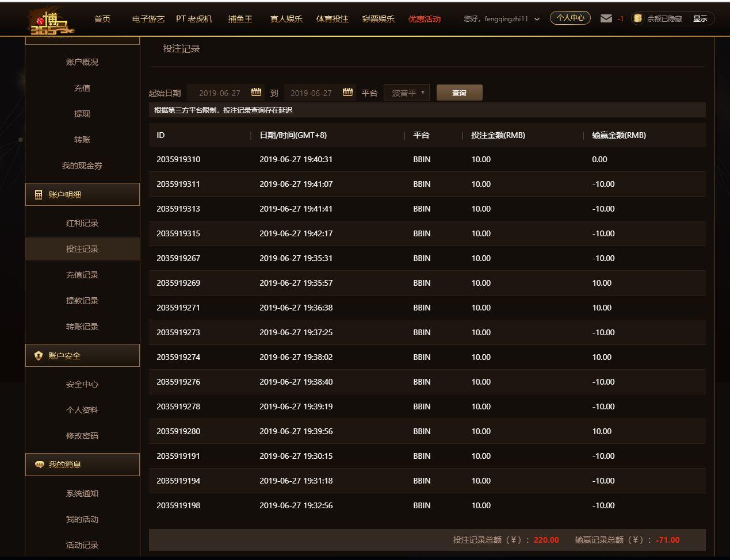This screenshot has height=560, width=730.
Task: Collapse the 账户安全 section header
Action: click(x=82, y=355)
